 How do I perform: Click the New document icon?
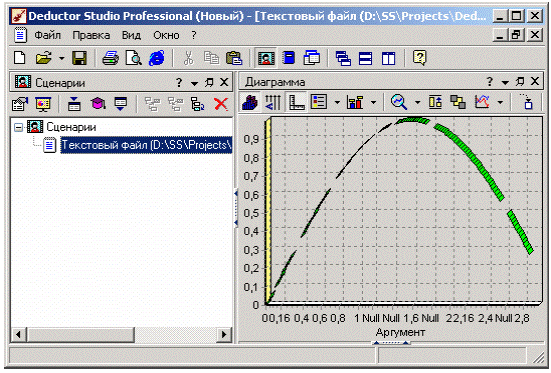(20, 58)
